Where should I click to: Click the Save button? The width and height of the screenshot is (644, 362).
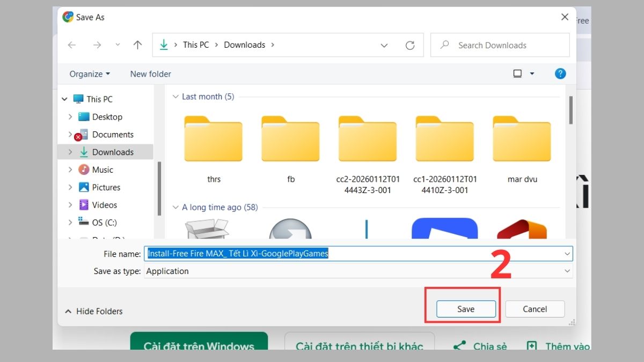[465, 309]
